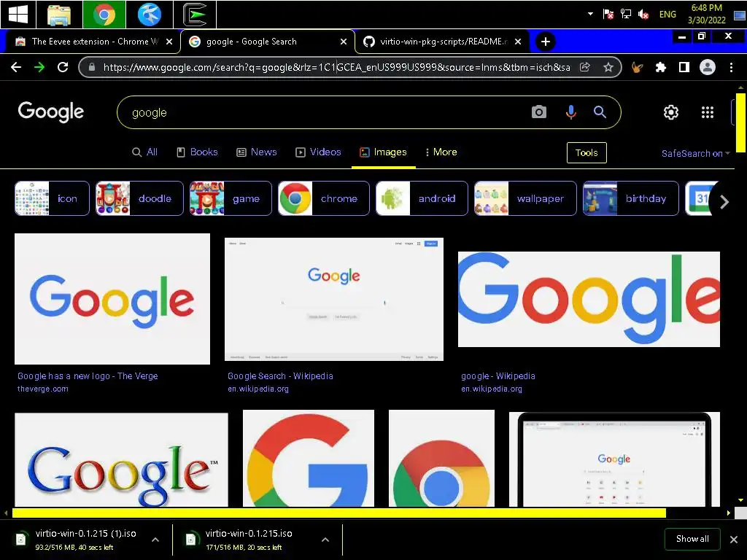Open The Verge Google logo thumbnail
The image size is (747, 560).
click(x=112, y=299)
